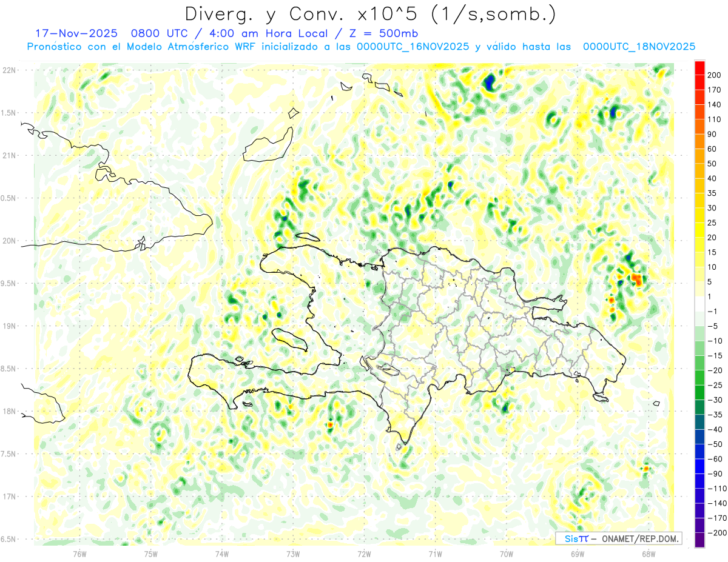The image size is (728, 562).
Task: Click the "69W" longitude label
Action: tap(578, 554)
